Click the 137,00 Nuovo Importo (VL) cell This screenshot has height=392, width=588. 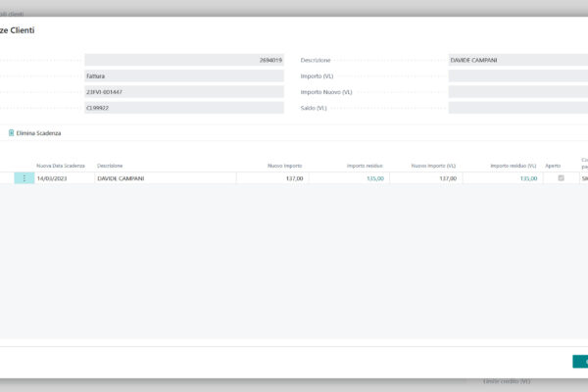[426, 178]
